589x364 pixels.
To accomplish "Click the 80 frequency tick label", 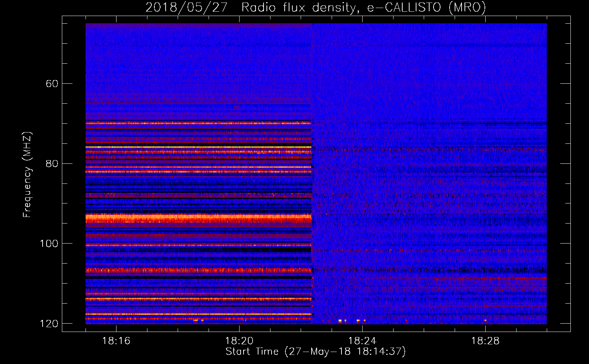I will coord(52,163).
